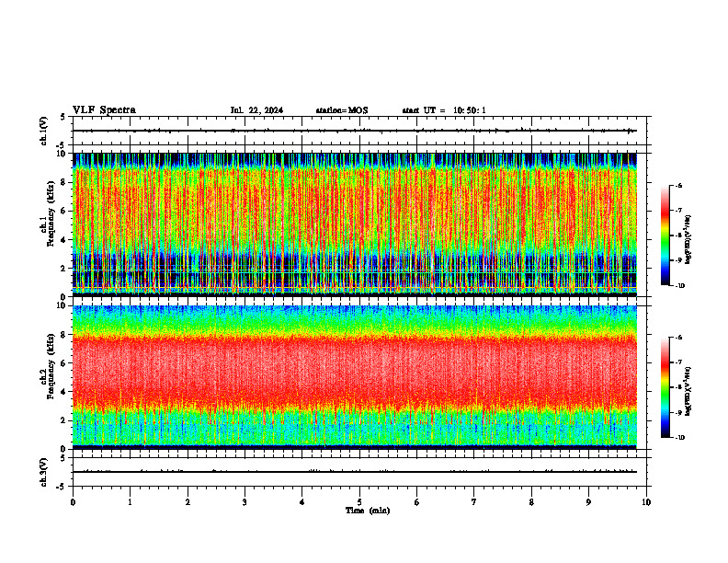
Task: Click the "-10" label on upper color bar
Action: [x=679, y=286]
